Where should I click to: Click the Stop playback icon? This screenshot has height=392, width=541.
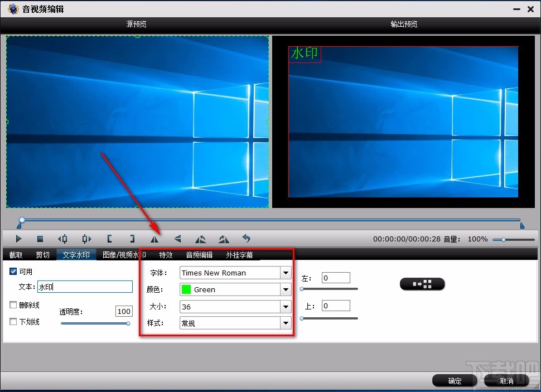pos(40,239)
